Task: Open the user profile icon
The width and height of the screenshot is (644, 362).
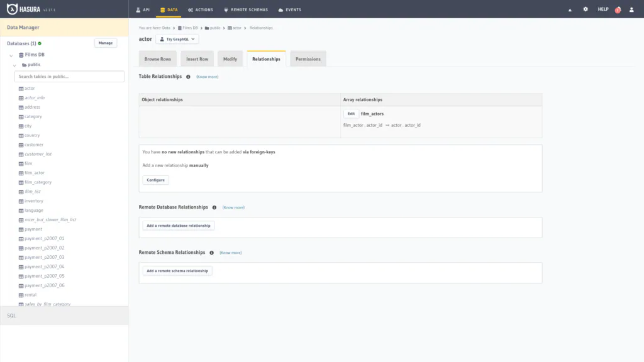Action: (631, 9)
